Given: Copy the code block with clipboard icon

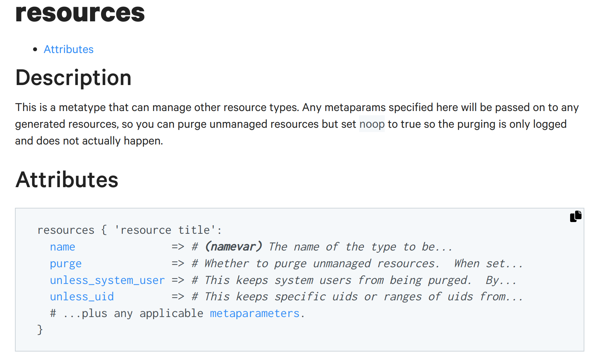Looking at the screenshot, I should [x=575, y=216].
